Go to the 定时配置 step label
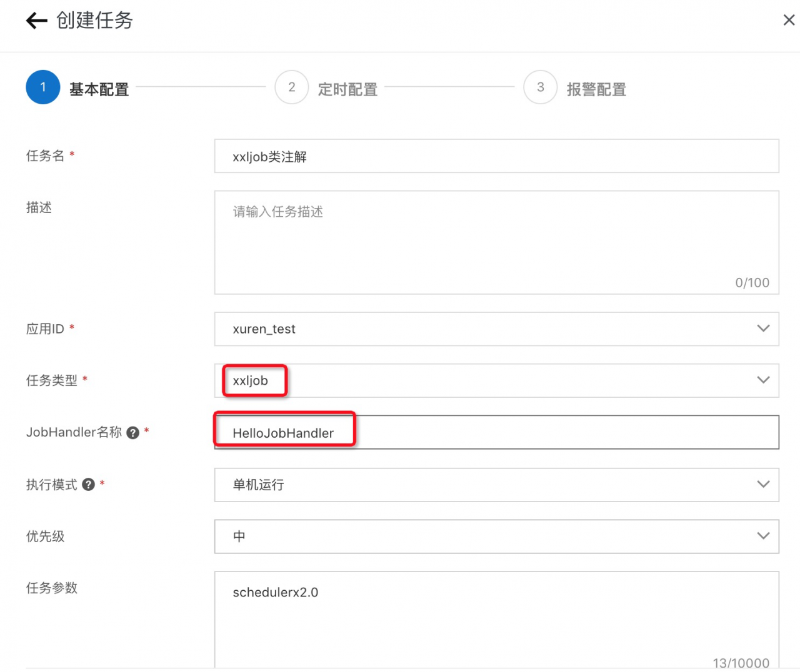The width and height of the screenshot is (800, 672). (347, 90)
